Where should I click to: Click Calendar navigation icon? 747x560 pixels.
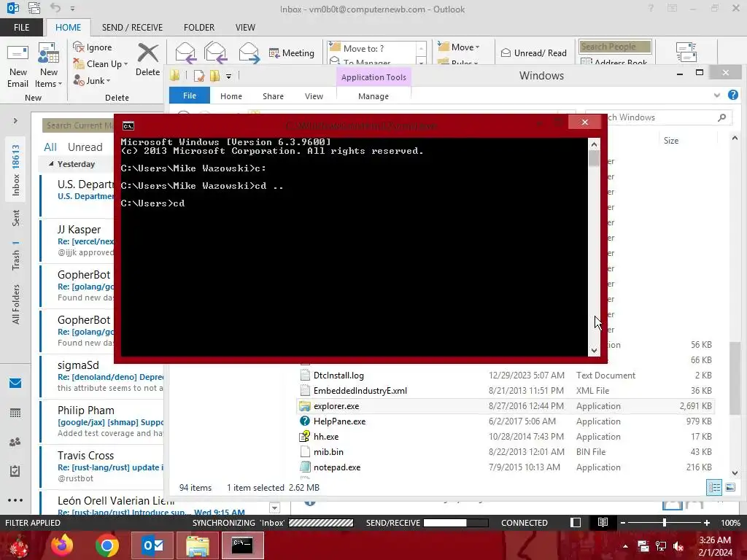click(x=15, y=413)
